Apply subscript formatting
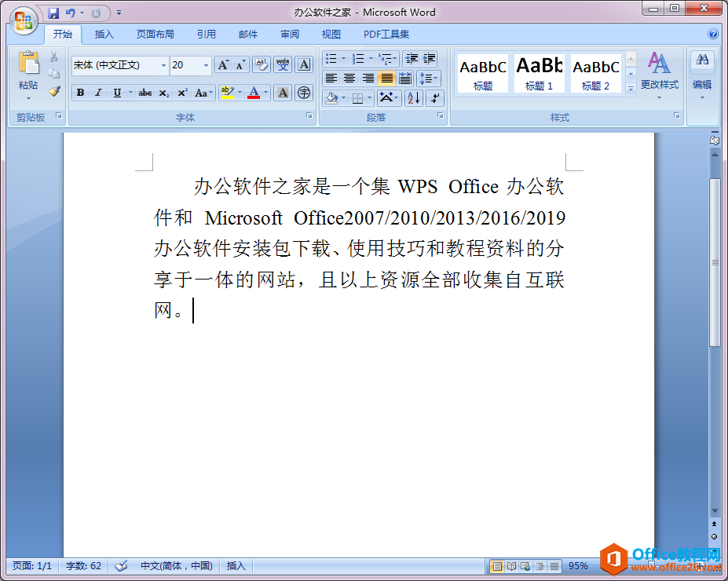728x581 pixels. [164, 93]
